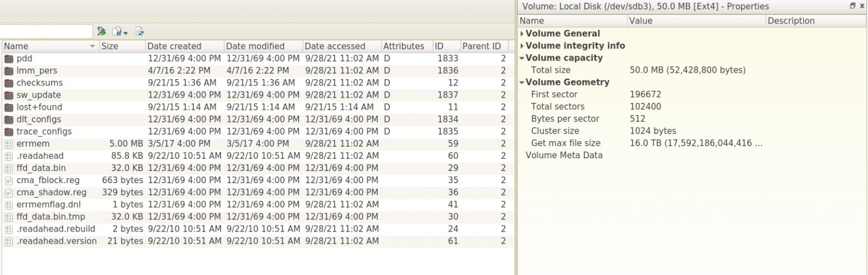Click the 663 bytes size cell
The image size is (868, 275).
click(x=123, y=180)
